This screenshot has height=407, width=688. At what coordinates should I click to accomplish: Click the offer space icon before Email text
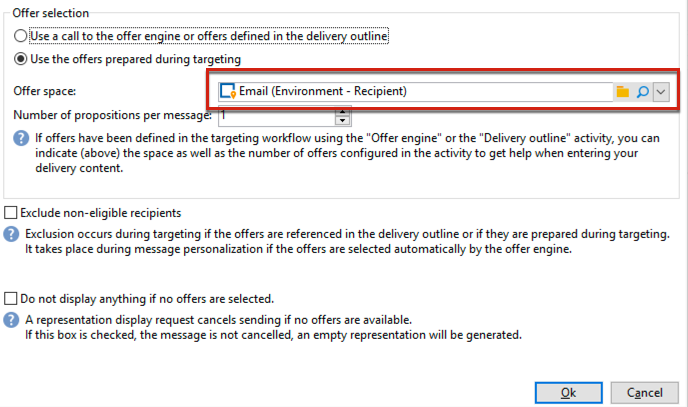point(227,91)
